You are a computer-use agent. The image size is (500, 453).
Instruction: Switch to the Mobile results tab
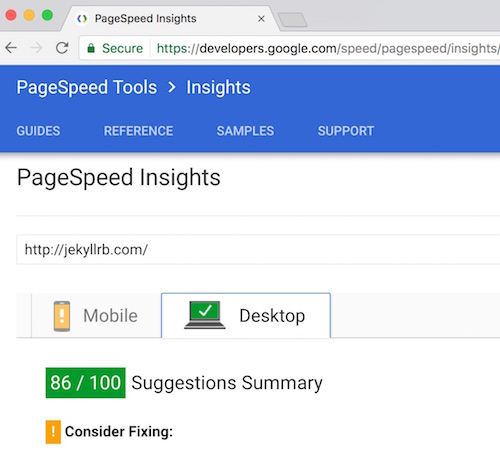coord(96,316)
